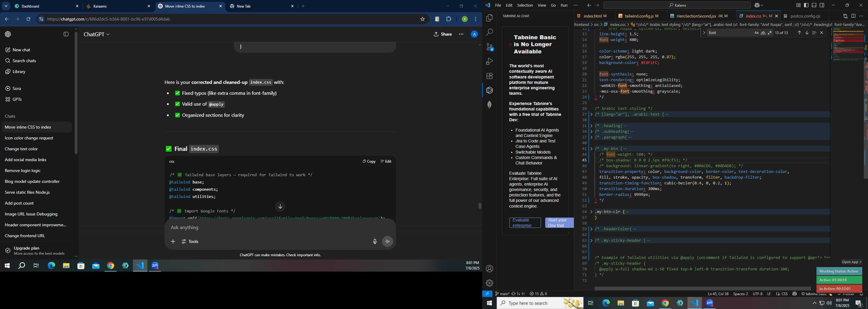The height and width of the screenshot is (309, 868).
Task: Click the dictate microphone in ChatGPT composer
Action: 374,241
